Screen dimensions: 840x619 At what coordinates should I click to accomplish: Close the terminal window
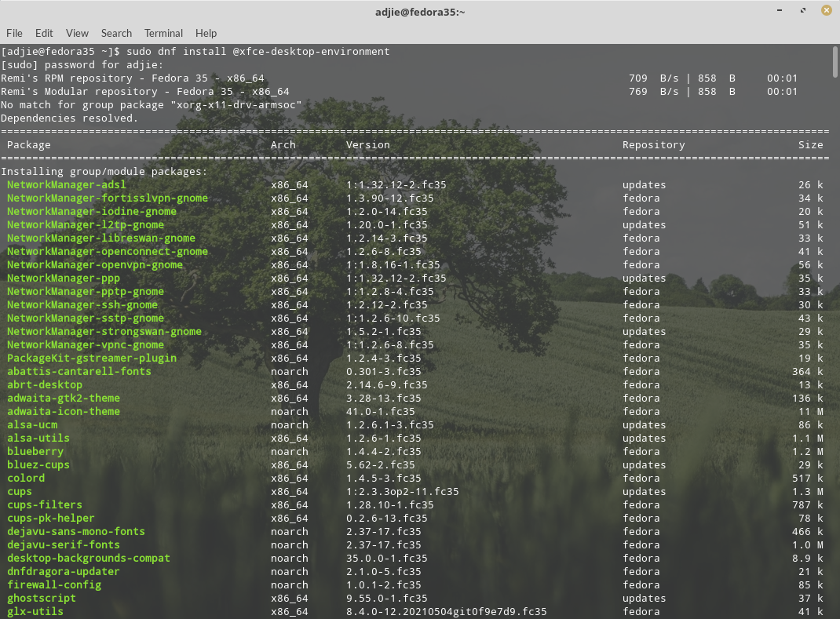point(827,11)
